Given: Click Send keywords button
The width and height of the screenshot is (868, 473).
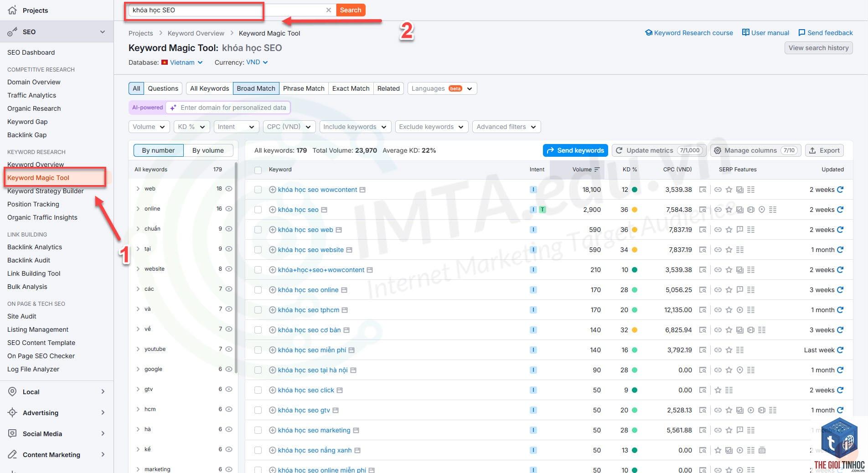Looking at the screenshot, I should [575, 150].
